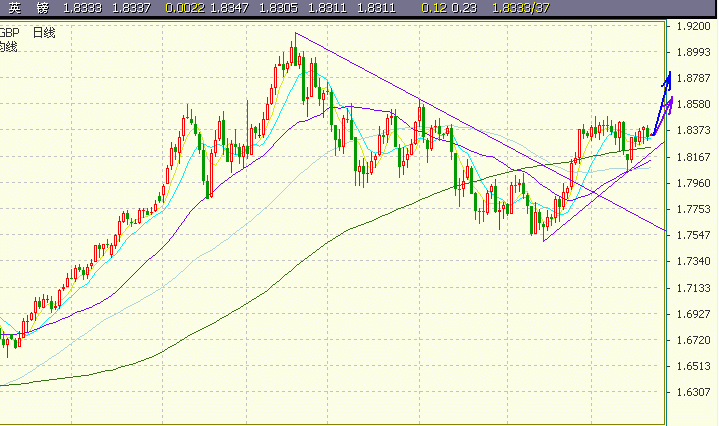Click the 1.7133 price axis label
Image resolution: width=719 pixels, height=426 pixels.
[x=693, y=288]
